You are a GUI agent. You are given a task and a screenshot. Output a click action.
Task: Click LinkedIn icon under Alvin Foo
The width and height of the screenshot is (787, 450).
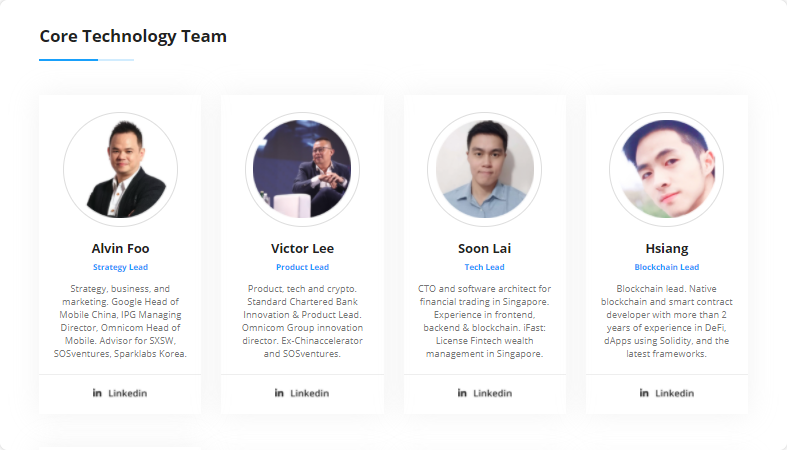pyautogui.click(x=97, y=393)
